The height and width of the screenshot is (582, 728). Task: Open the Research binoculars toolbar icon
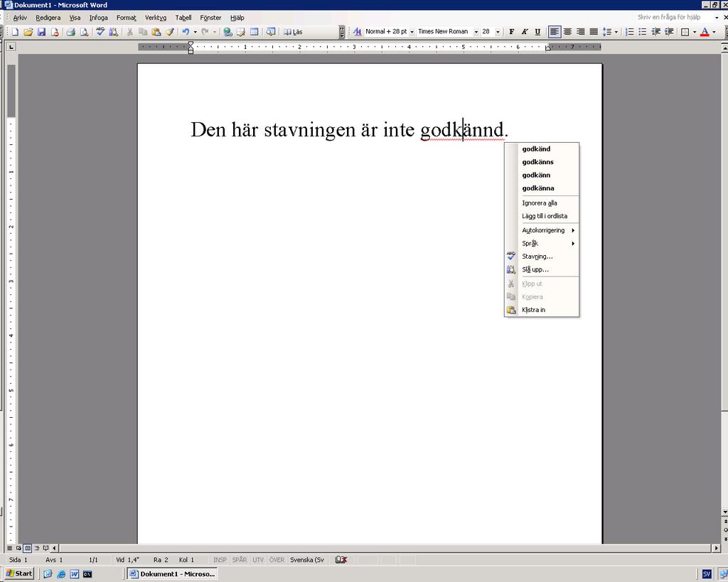click(113, 32)
